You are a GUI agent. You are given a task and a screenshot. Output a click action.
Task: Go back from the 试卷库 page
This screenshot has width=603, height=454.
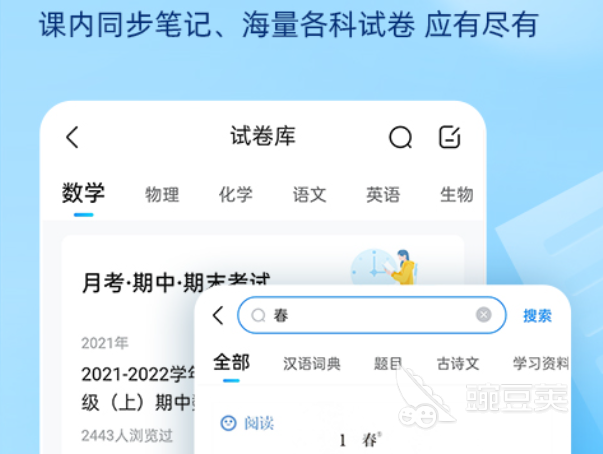tap(72, 137)
